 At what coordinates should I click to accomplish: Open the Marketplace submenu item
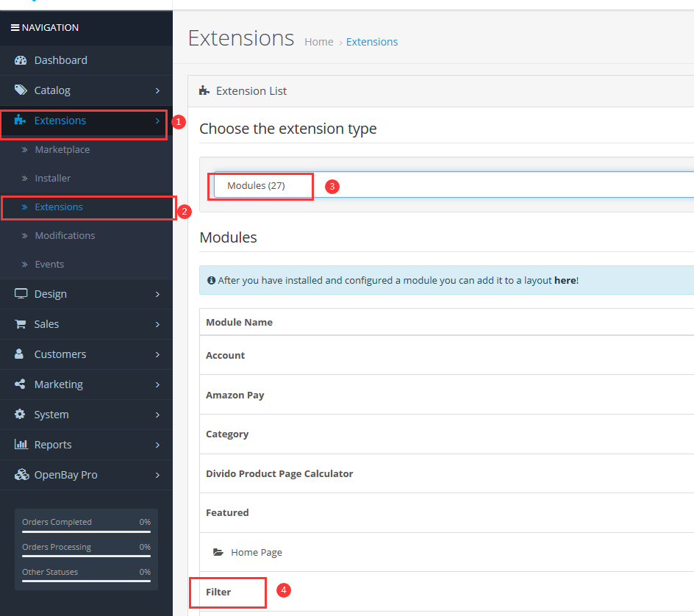point(86,149)
